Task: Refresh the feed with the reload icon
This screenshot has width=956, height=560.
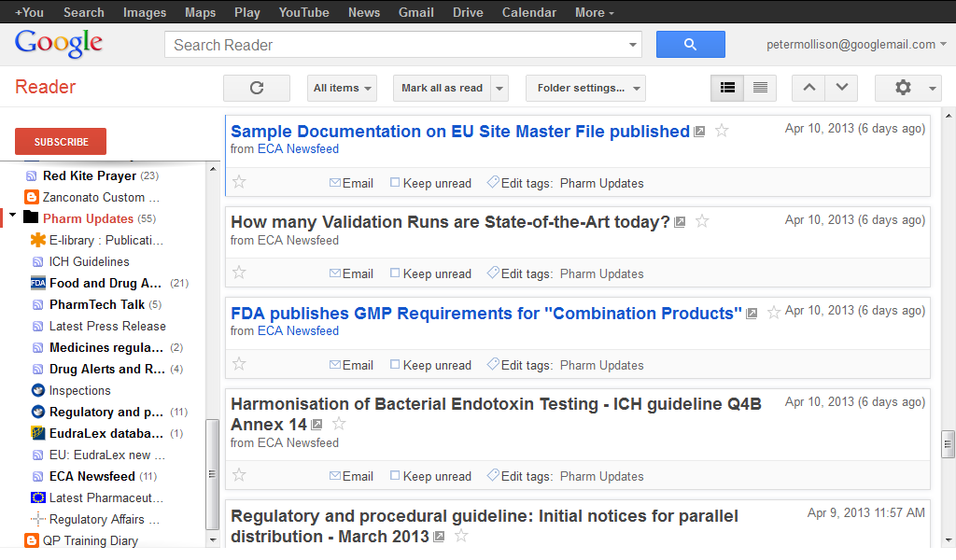Action: click(x=257, y=88)
